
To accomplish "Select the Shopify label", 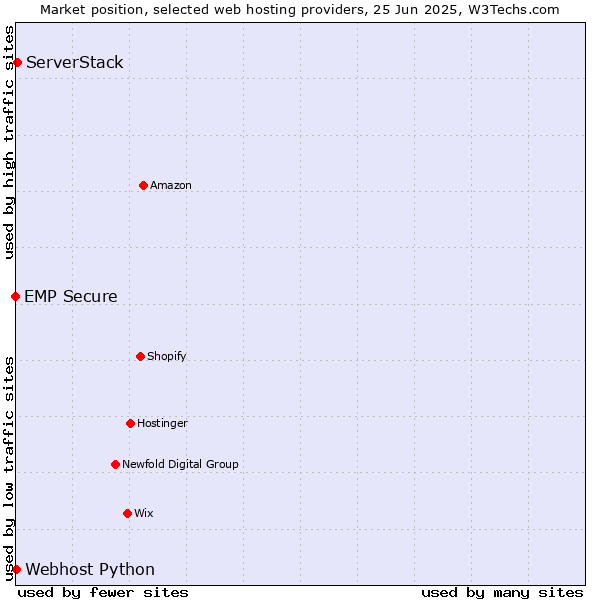I will pos(166,356).
